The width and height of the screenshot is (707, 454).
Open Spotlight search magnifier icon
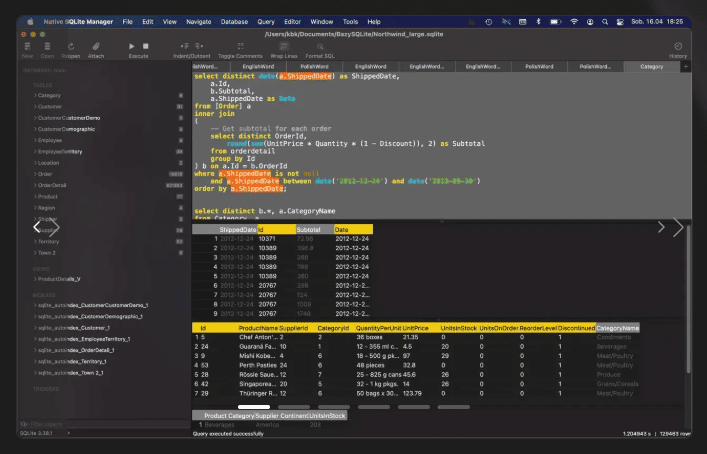click(605, 22)
